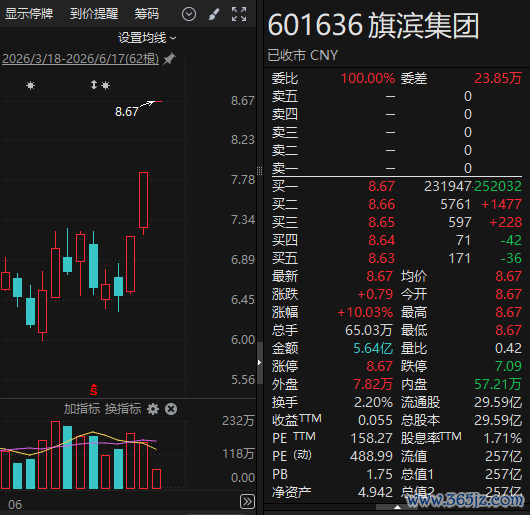Image resolution: width=530 pixels, height=515 pixels.
Task: Open the circled down-arrow menu icon
Action: [x=189, y=14]
